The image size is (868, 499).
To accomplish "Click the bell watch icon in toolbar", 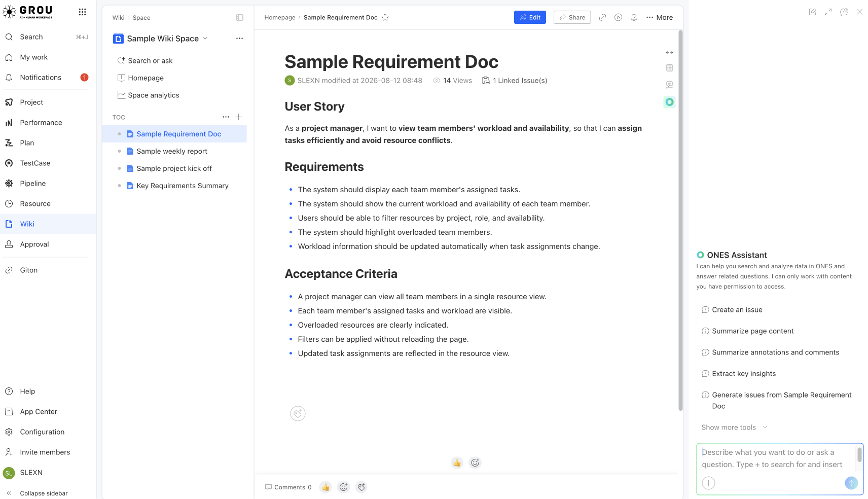I will [634, 17].
